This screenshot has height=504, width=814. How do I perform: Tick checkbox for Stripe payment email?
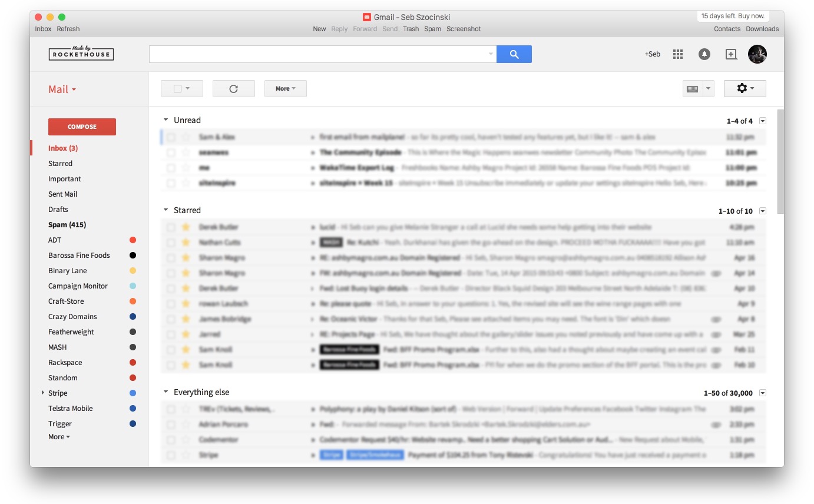(x=171, y=455)
